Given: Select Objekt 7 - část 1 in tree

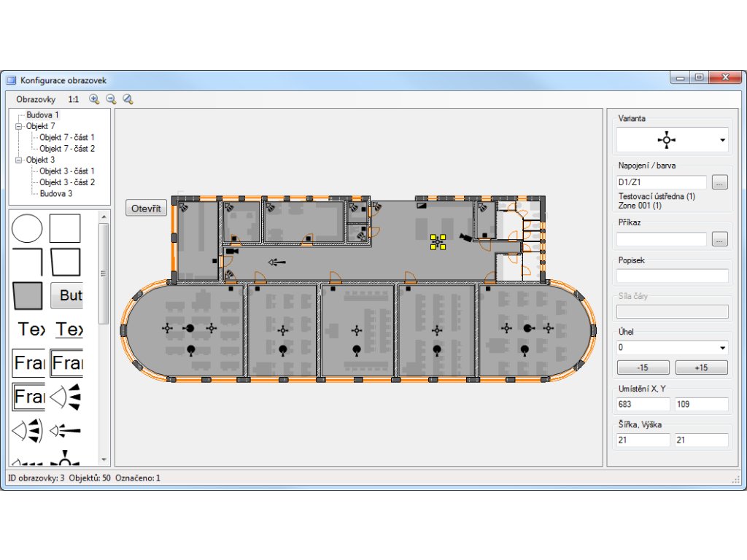Looking at the screenshot, I should [66, 137].
